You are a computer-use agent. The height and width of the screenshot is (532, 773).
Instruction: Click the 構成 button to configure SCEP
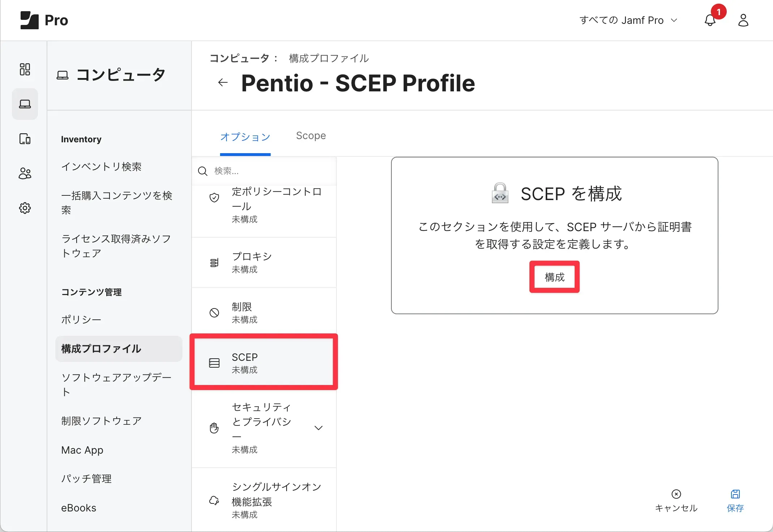coord(554,277)
